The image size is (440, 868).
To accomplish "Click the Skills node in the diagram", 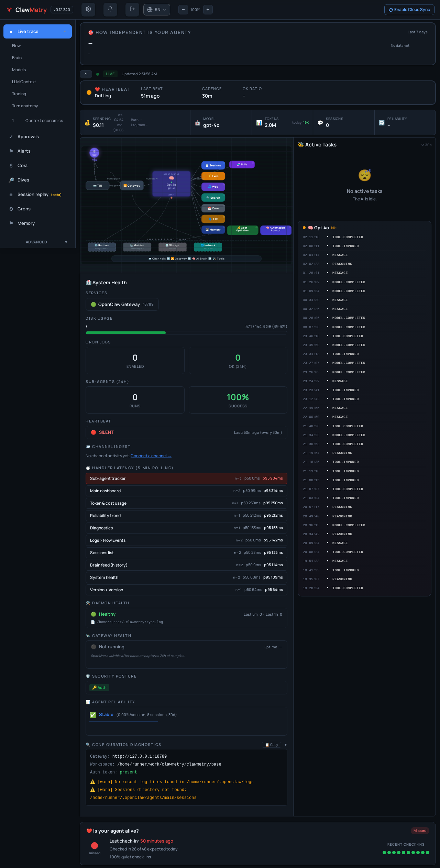I will click(242, 164).
